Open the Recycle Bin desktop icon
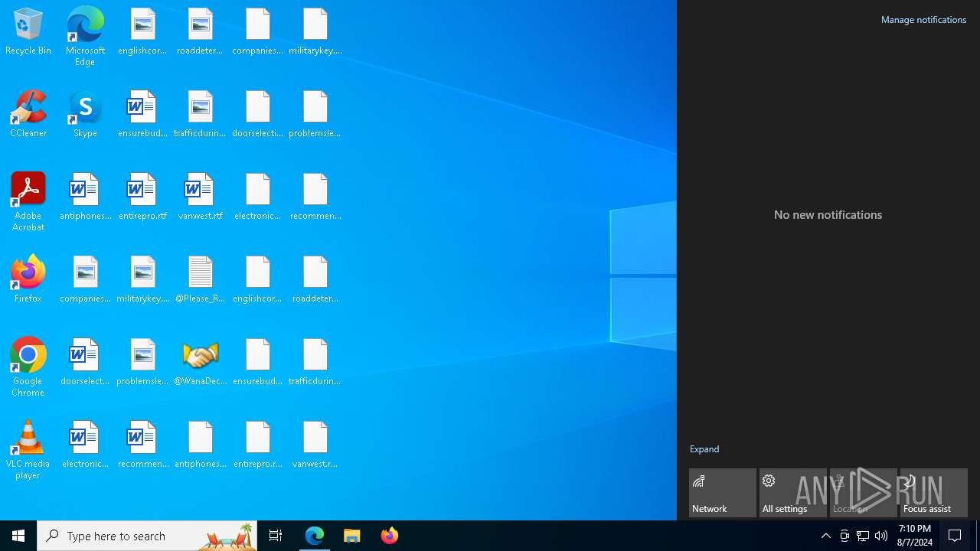This screenshot has width=980, height=551. pos(28,32)
